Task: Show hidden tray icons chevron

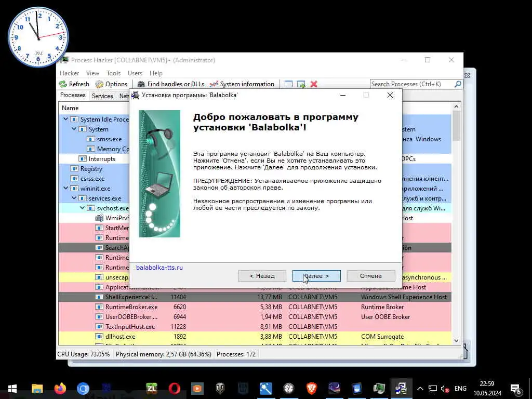Action: [x=420, y=389]
